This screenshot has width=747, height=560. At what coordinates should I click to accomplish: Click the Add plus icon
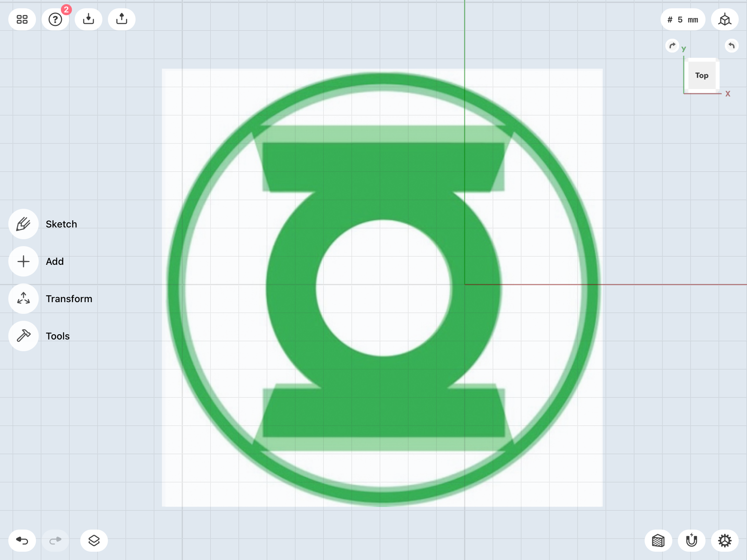click(x=24, y=261)
